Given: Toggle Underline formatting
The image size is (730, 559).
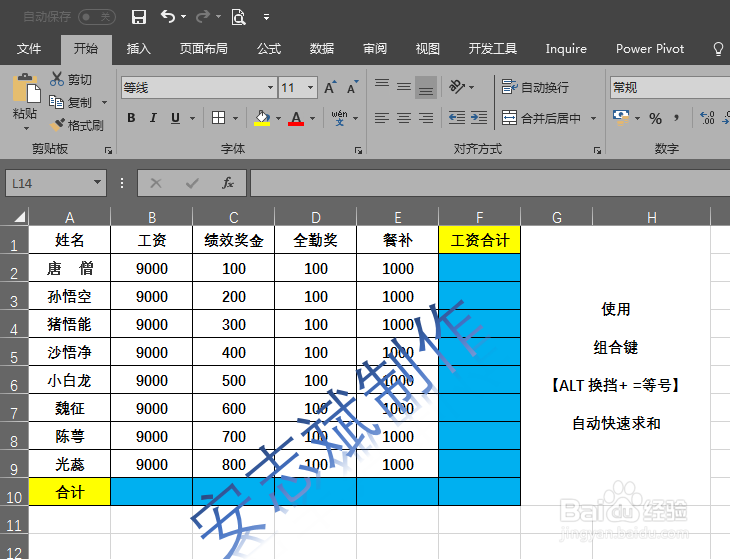Looking at the screenshot, I should (x=175, y=118).
